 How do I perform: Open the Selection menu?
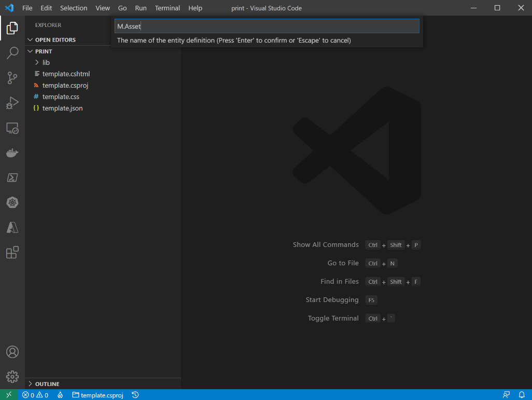pyautogui.click(x=74, y=8)
